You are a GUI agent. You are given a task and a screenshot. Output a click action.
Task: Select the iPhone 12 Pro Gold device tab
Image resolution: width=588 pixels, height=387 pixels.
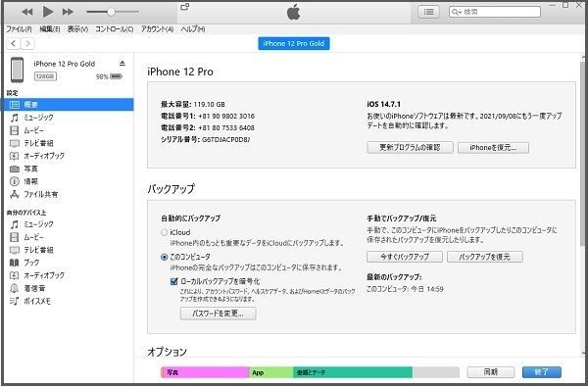coord(294,43)
